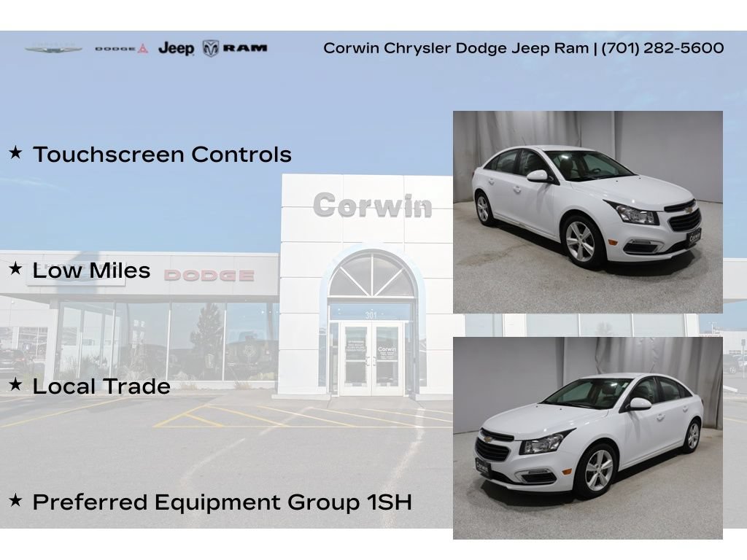Click the star bullet beside Preferred Equipment

[16, 500]
